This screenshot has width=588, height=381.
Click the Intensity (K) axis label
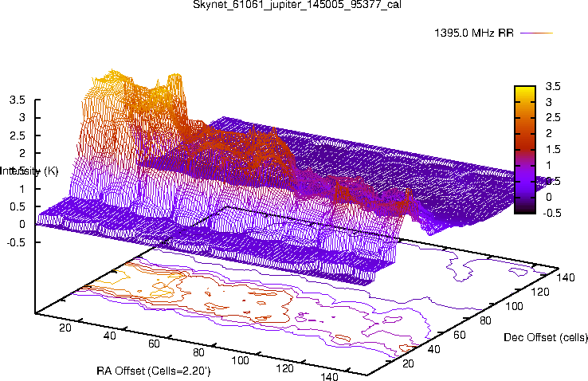click(29, 171)
